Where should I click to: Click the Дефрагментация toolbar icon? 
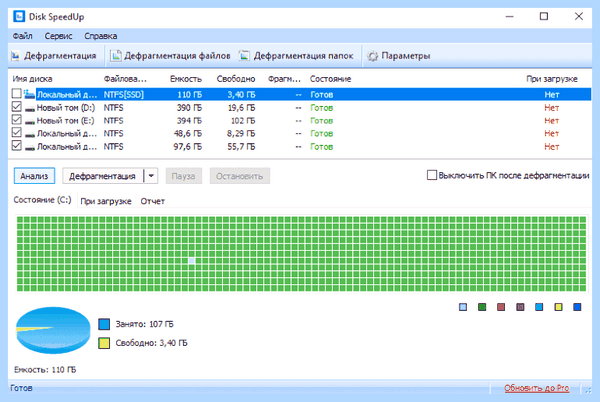(x=16, y=56)
